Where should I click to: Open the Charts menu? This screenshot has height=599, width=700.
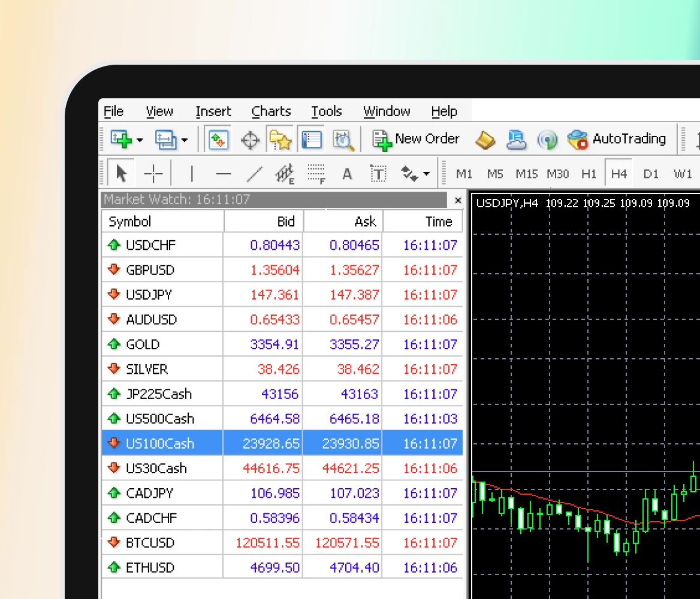pos(271,111)
